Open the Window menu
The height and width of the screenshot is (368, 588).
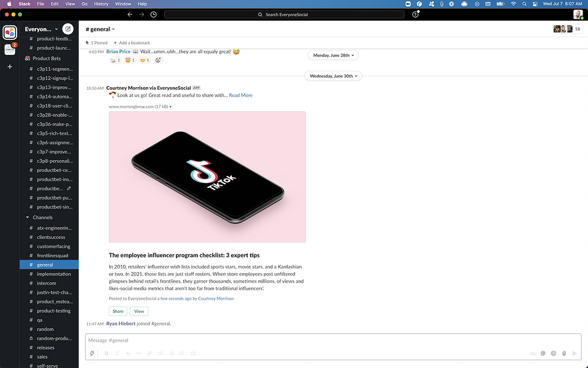coord(123,4)
